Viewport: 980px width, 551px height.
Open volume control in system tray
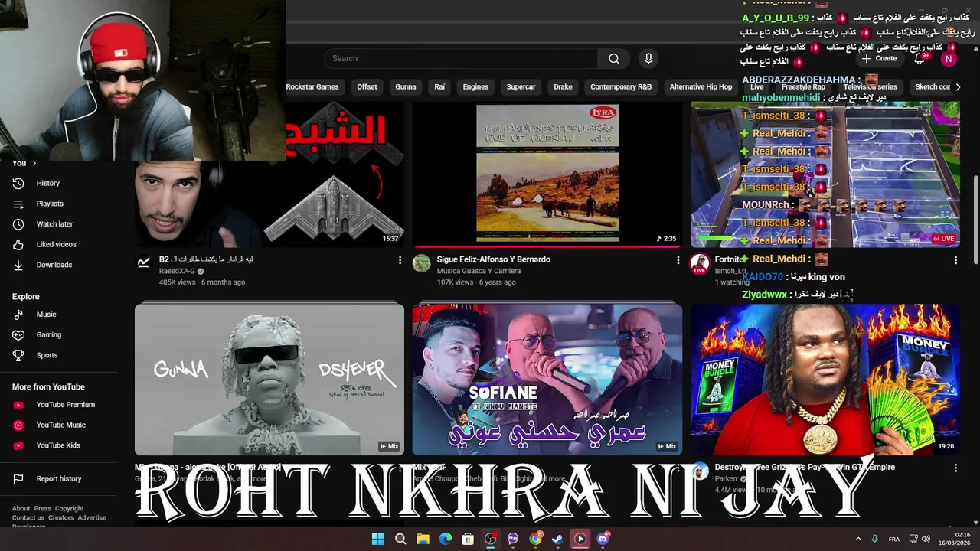tap(924, 539)
